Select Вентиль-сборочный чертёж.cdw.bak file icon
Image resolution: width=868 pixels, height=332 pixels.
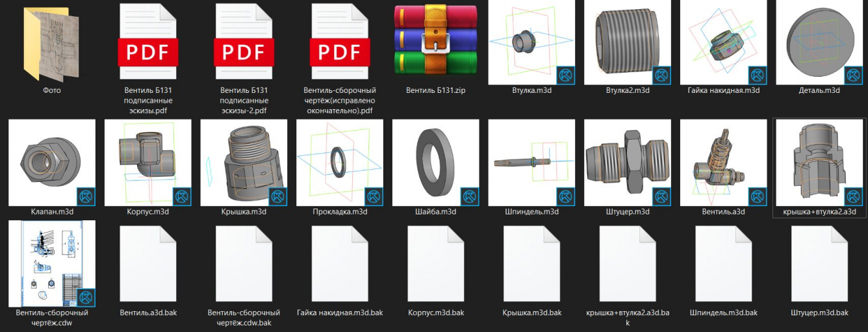(244, 263)
